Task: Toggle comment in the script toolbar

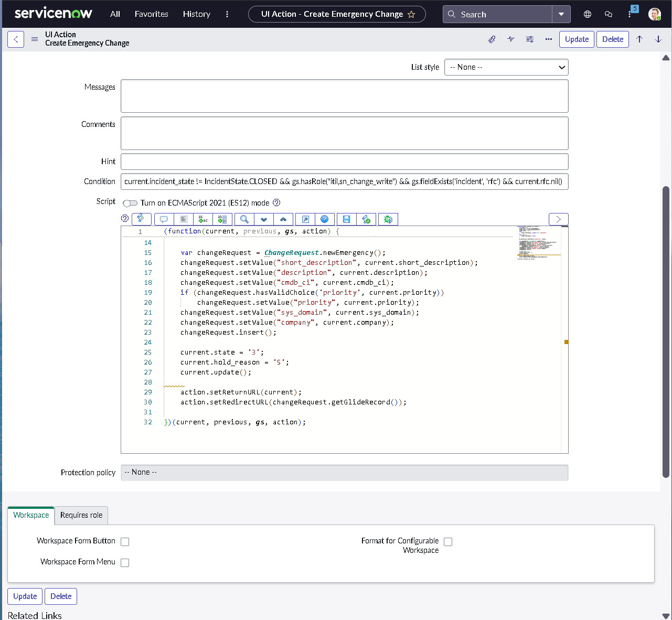Action: (164, 219)
